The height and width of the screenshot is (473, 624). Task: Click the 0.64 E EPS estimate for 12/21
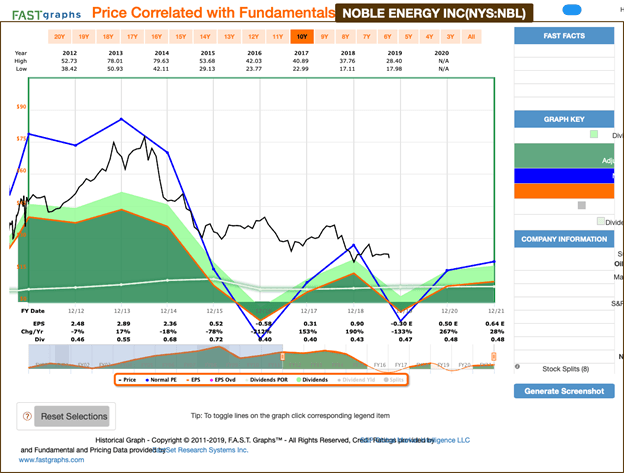[x=495, y=323]
